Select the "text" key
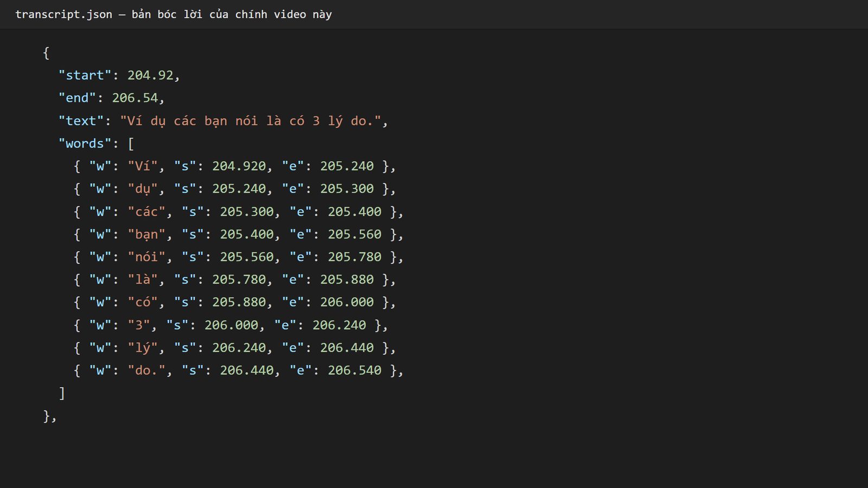Image resolution: width=868 pixels, height=488 pixels. coord(81,121)
